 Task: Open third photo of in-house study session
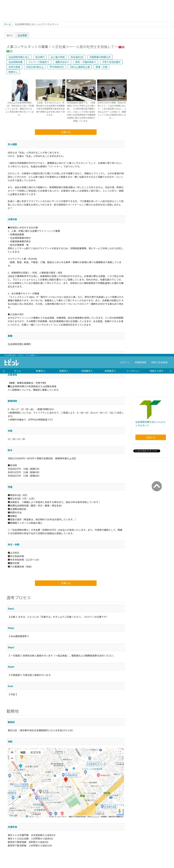[81, 90]
